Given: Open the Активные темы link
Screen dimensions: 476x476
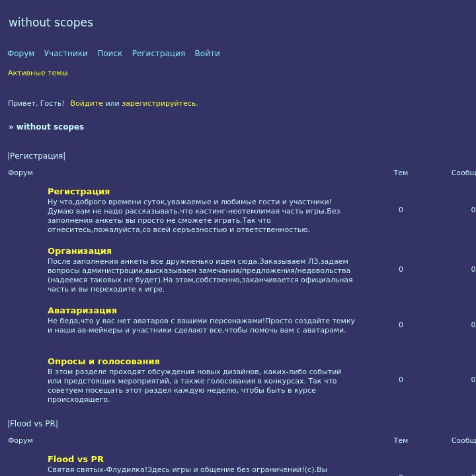Looking at the screenshot, I should [x=38, y=73].
